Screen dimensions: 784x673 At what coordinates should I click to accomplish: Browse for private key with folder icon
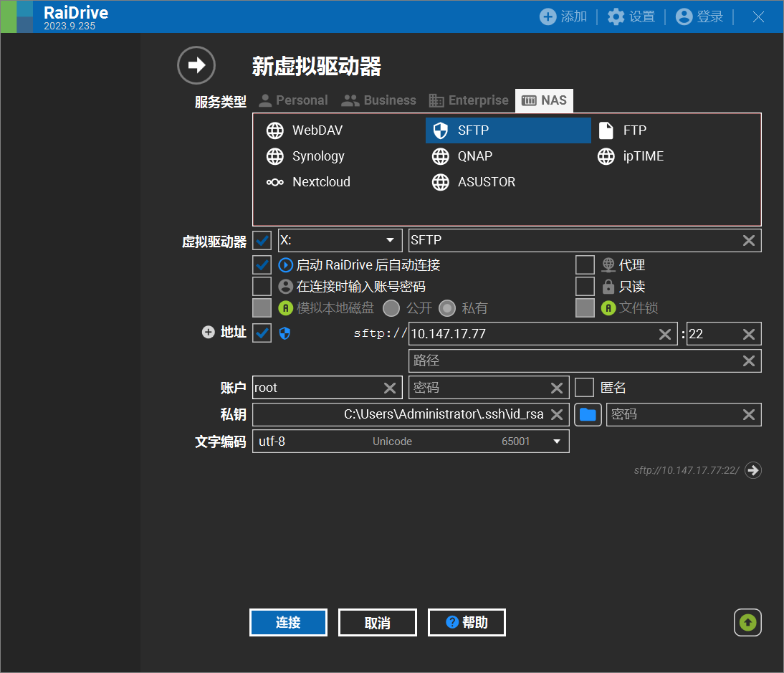click(588, 414)
